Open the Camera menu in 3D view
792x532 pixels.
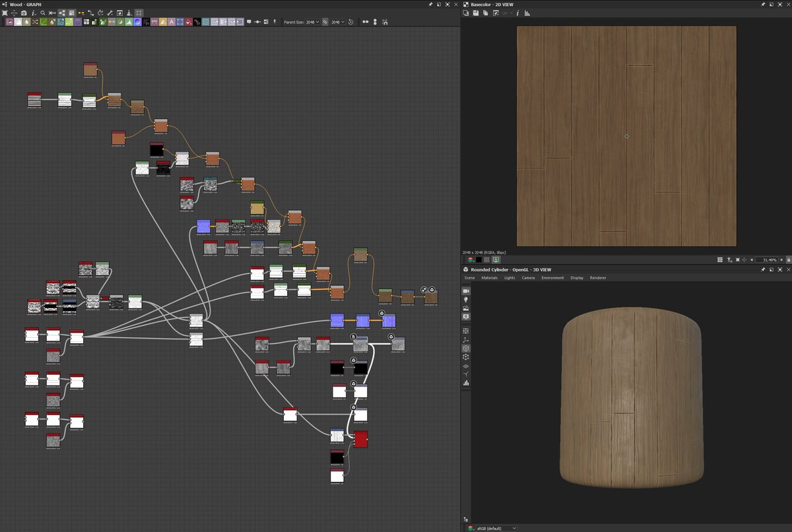pos(528,278)
